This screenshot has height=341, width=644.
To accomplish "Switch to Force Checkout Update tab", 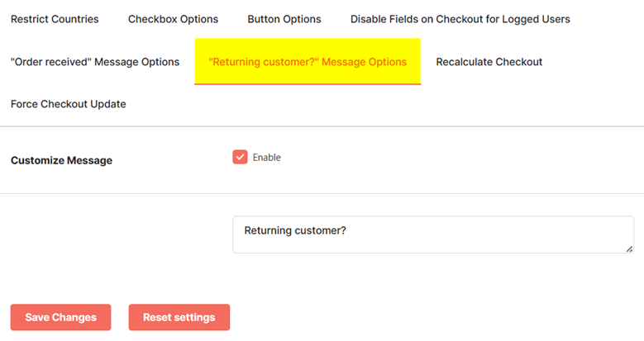I will coord(68,104).
